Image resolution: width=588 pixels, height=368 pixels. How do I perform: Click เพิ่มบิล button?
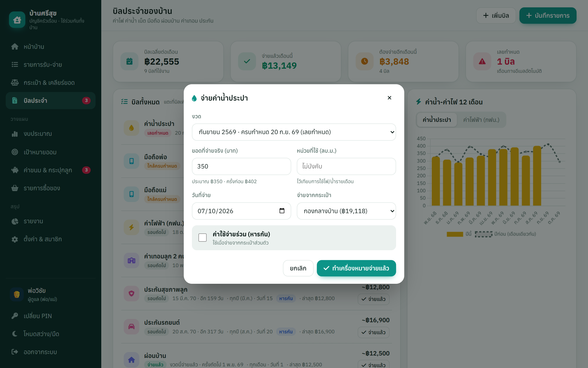click(x=496, y=16)
